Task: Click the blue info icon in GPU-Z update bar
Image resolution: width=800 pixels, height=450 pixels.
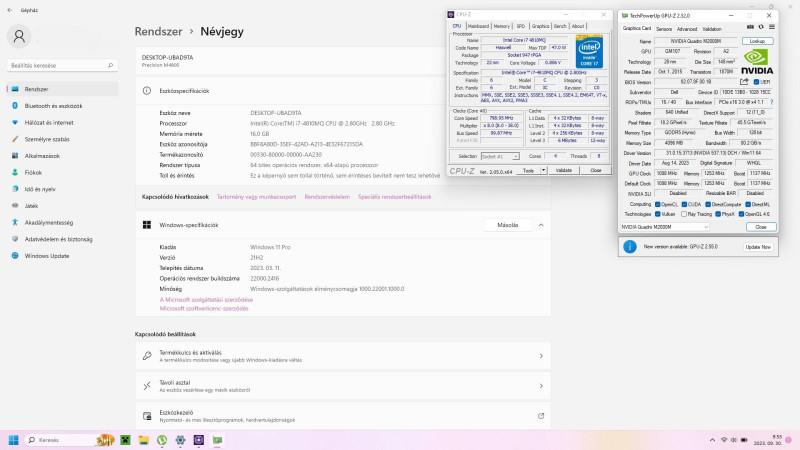Action: click(630, 246)
